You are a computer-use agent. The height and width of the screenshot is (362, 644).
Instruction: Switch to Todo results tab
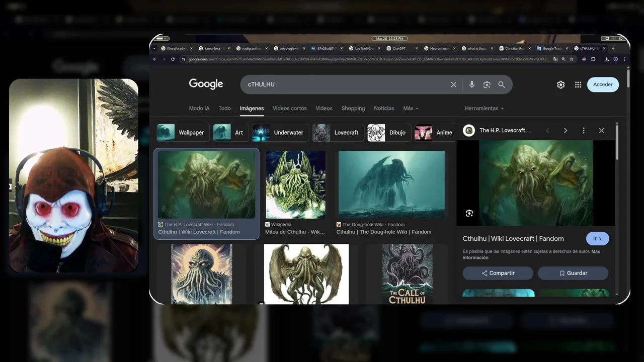225,108
